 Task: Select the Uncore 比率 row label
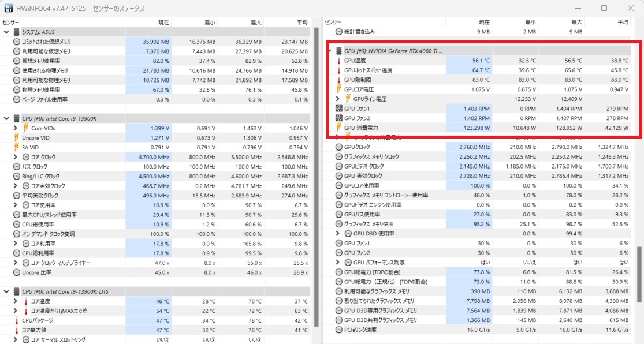click(36, 272)
